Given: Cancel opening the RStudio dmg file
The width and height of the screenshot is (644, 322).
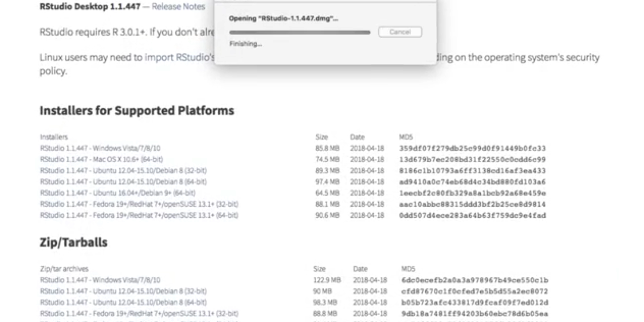Looking at the screenshot, I should pyautogui.click(x=400, y=32).
